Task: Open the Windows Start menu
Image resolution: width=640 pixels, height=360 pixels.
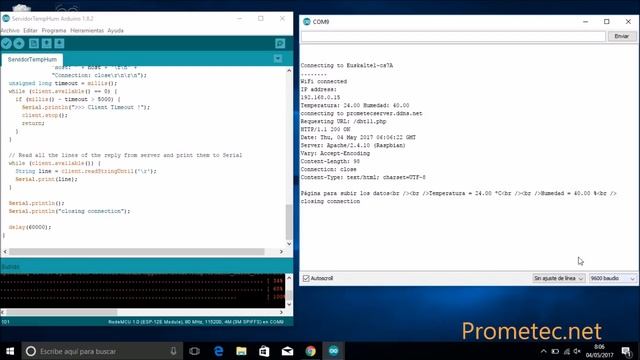Action: pyautogui.click(x=10, y=351)
